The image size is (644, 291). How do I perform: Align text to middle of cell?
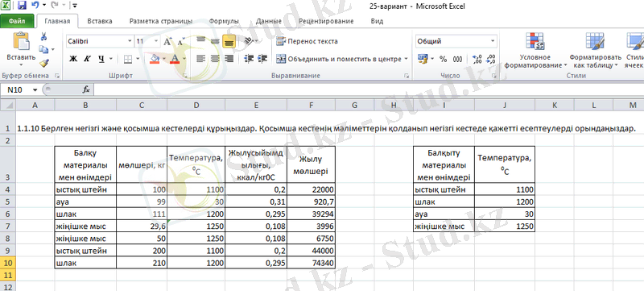pos(215,41)
